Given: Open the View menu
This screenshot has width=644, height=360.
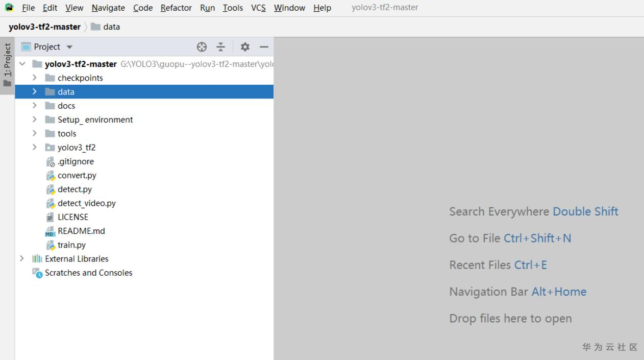Looking at the screenshot, I should coord(75,8).
